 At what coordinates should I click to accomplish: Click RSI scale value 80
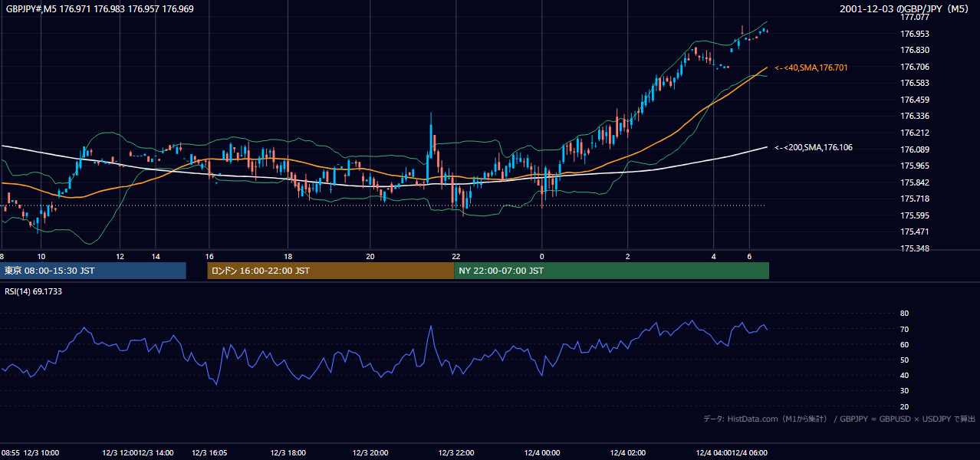coord(904,314)
